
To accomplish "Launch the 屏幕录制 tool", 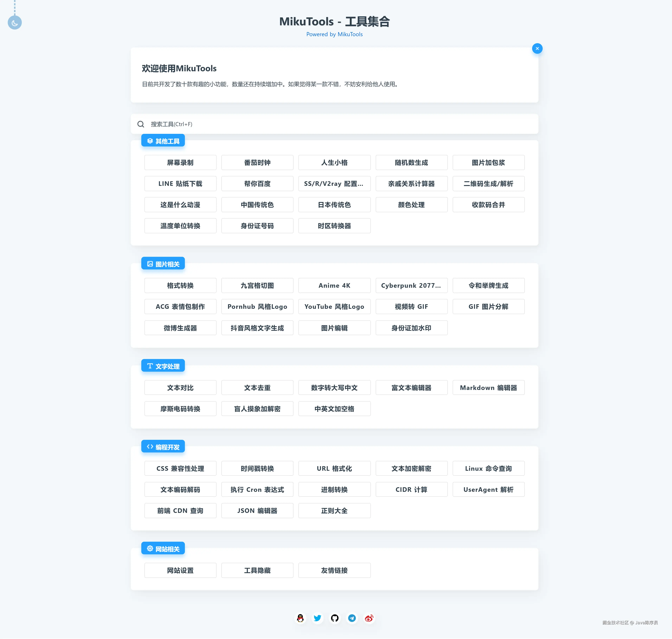I will (x=180, y=163).
